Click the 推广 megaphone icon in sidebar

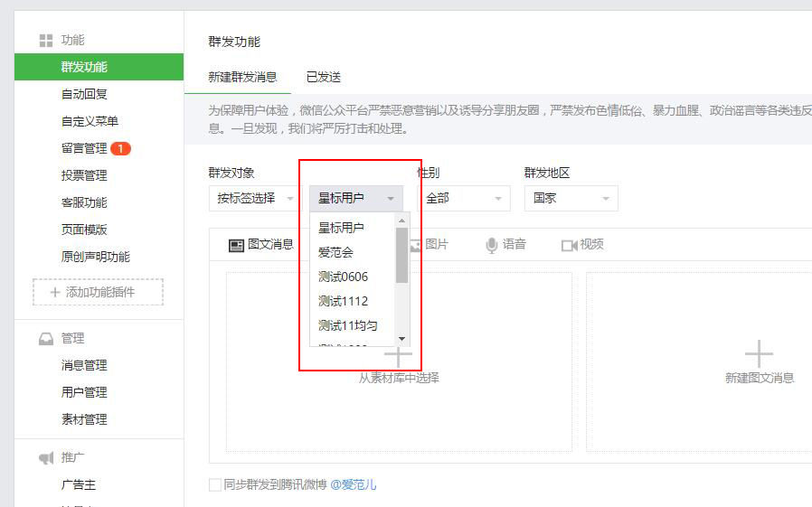pos(46,458)
